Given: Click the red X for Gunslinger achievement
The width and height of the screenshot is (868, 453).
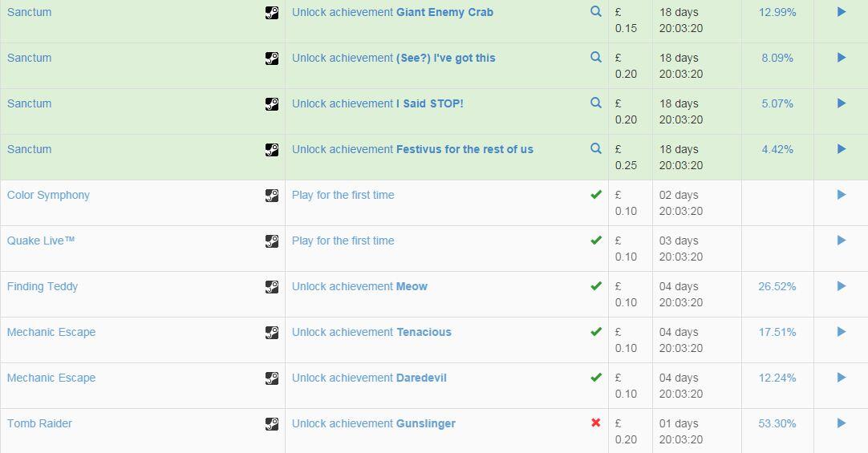Looking at the screenshot, I should tap(596, 423).
